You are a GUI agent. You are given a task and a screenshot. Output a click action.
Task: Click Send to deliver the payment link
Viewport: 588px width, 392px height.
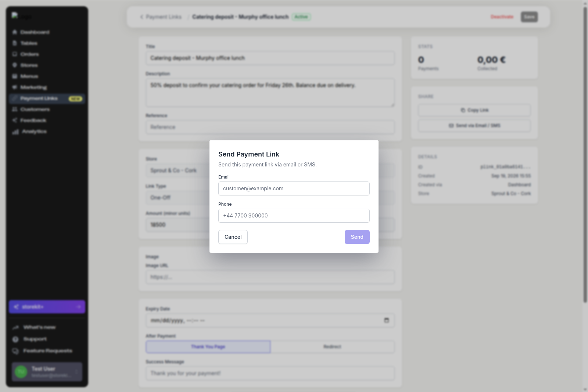357,237
